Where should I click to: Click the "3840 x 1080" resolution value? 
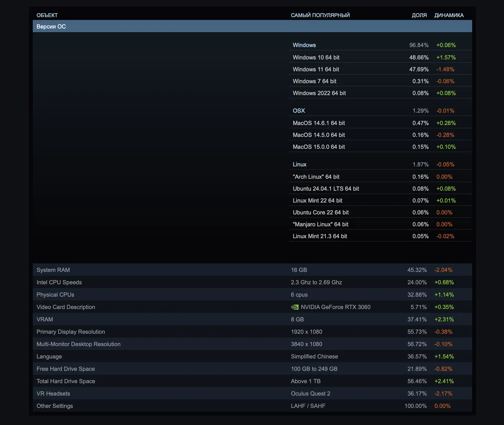[306, 344]
